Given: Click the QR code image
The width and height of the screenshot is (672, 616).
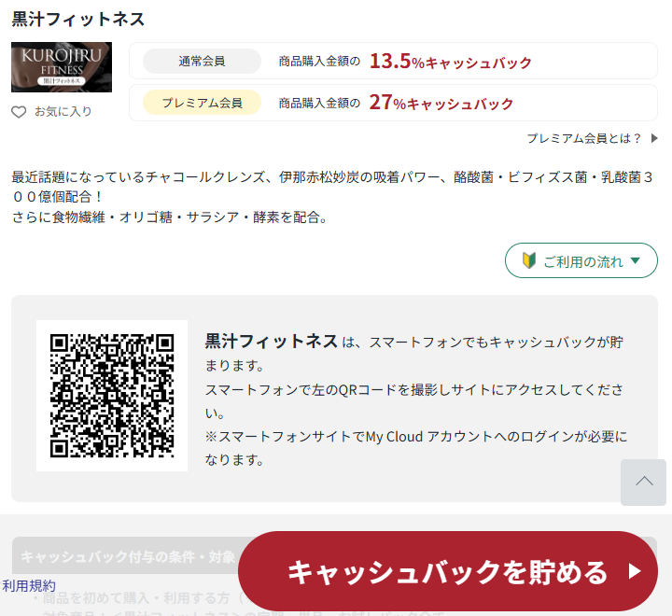Looking at the screenshot, I should pos(112,396).
